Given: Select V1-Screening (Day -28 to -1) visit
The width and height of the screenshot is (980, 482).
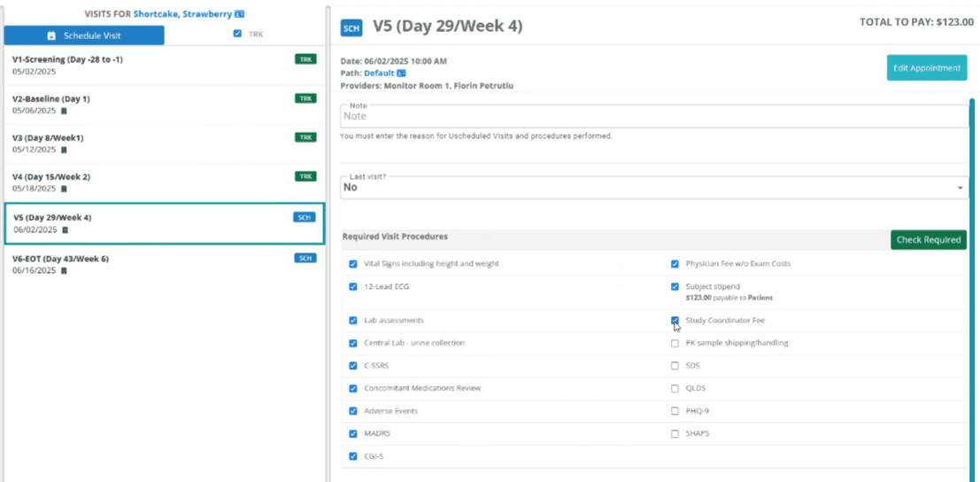Looking at the screenshot, I should pyautogui.click(x=164, y=66).
